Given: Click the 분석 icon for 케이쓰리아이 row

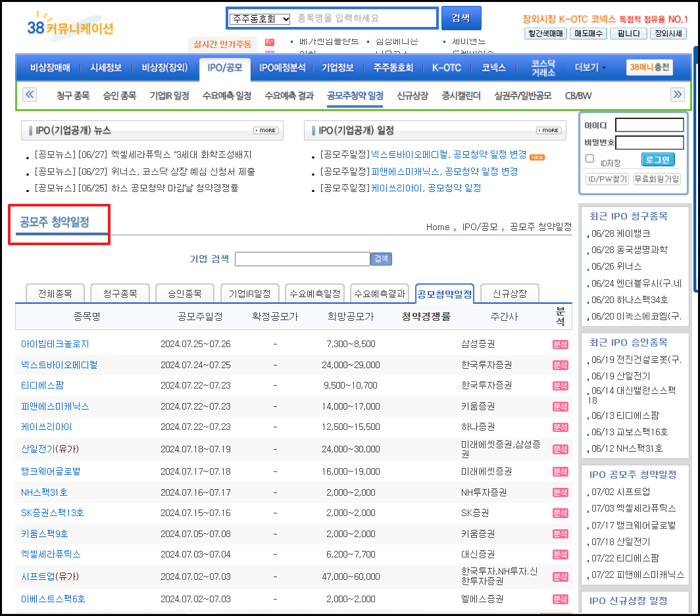Looking at the screenshot, I should pyautogui.click(x=561, y=427).
